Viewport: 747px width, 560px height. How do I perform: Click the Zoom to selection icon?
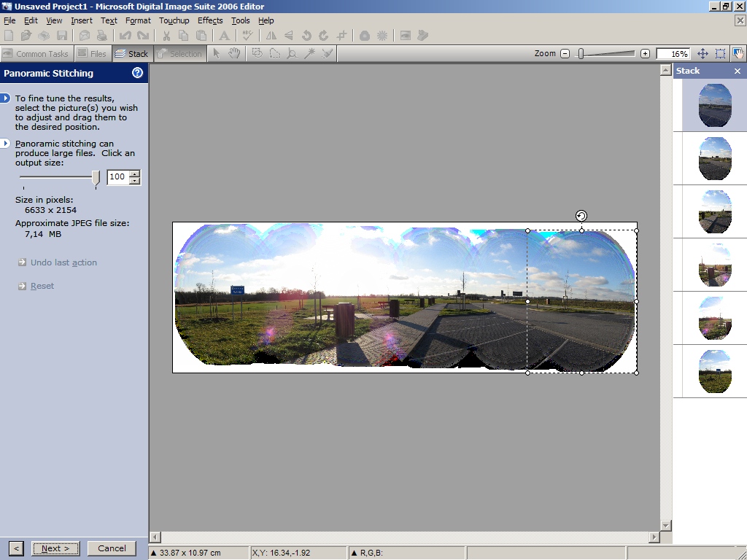click(x=720, y=54)
